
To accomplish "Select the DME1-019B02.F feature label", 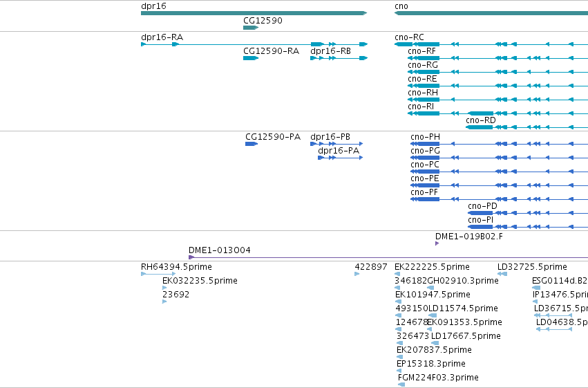I will pyautogui.click(x=469, y=237).
